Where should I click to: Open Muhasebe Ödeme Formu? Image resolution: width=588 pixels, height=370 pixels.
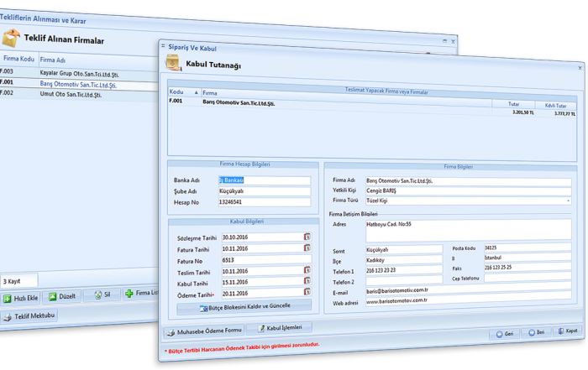pos(207,328)
